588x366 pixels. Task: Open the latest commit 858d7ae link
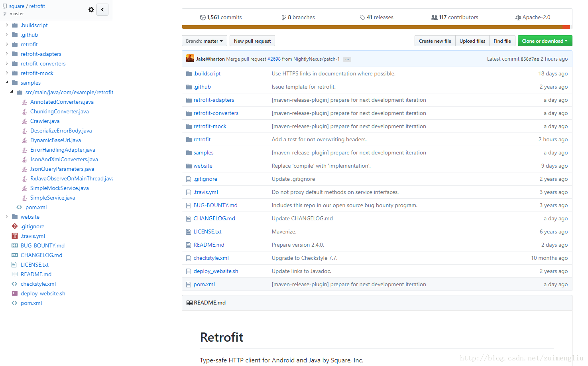530,59
